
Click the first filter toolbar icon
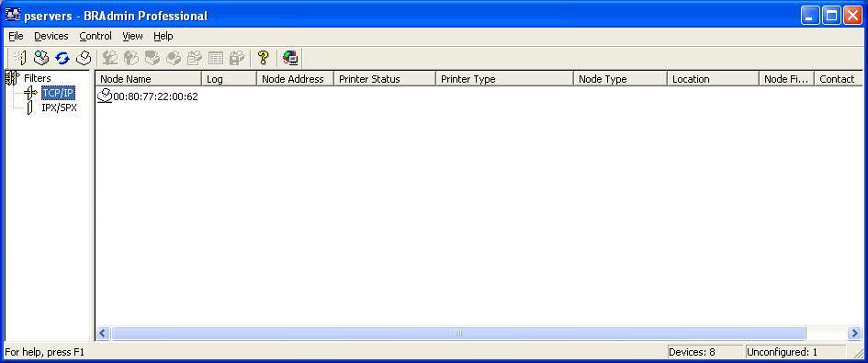coord(20,58)
